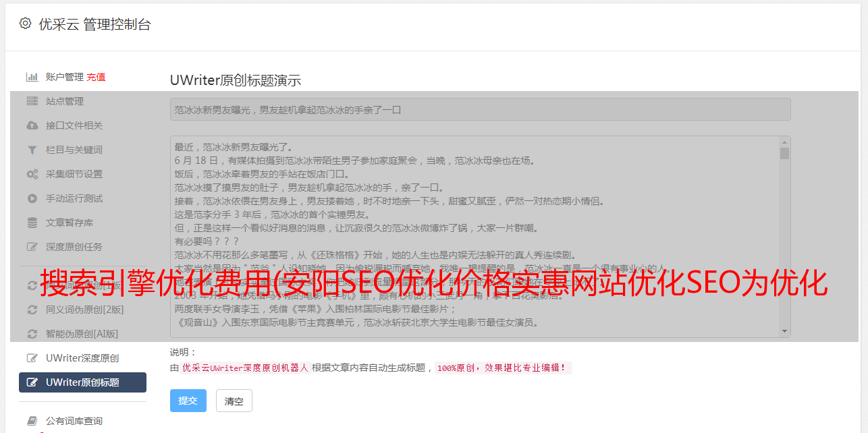
Task: Open 采集细节设置 gears icon
Action: coord(32,174)
